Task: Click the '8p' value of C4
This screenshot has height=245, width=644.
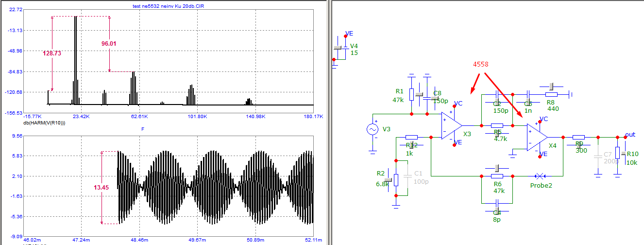Action: click(497, 219)
